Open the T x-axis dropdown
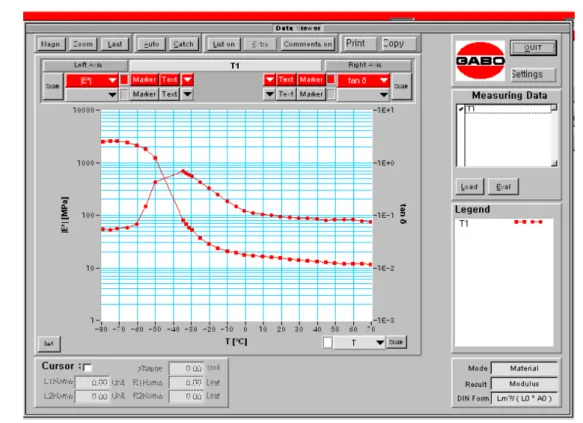The width and height of the screenshot is (583, 423). (359, 342)
